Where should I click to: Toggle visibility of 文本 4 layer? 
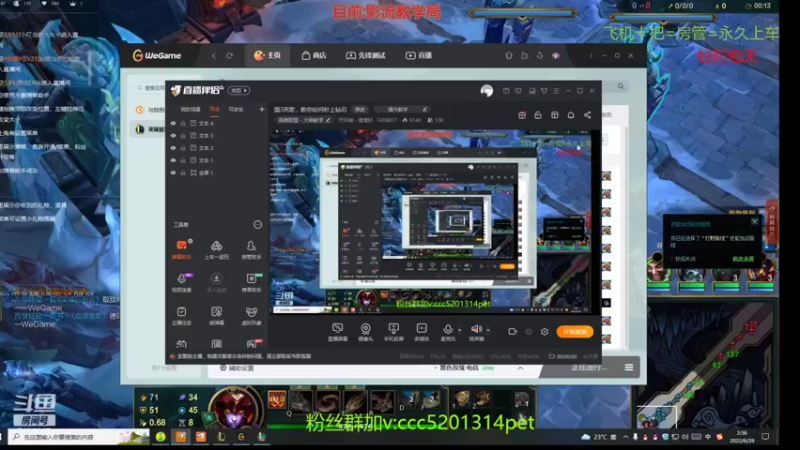tap(173, 123)
